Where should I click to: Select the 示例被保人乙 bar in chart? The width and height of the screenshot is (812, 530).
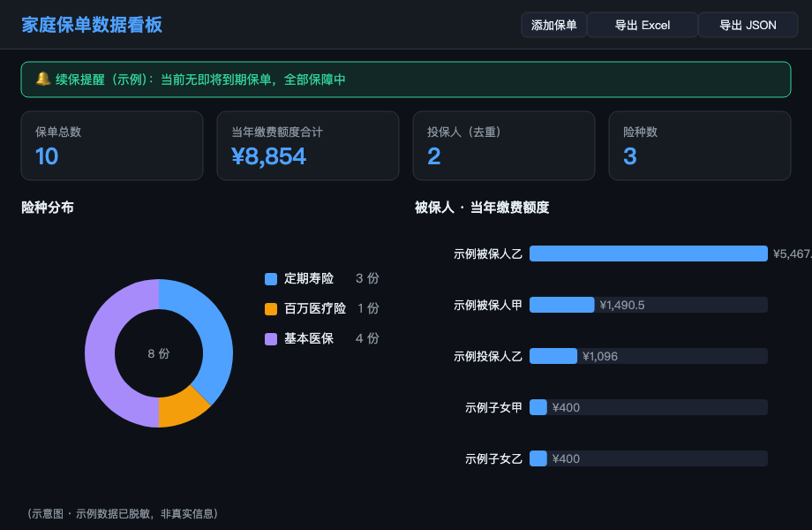pyautogui.click(x=649, y=254)
